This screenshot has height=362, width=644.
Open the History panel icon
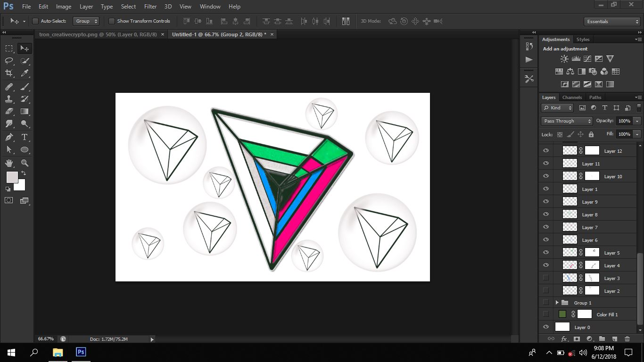[529, 46]
